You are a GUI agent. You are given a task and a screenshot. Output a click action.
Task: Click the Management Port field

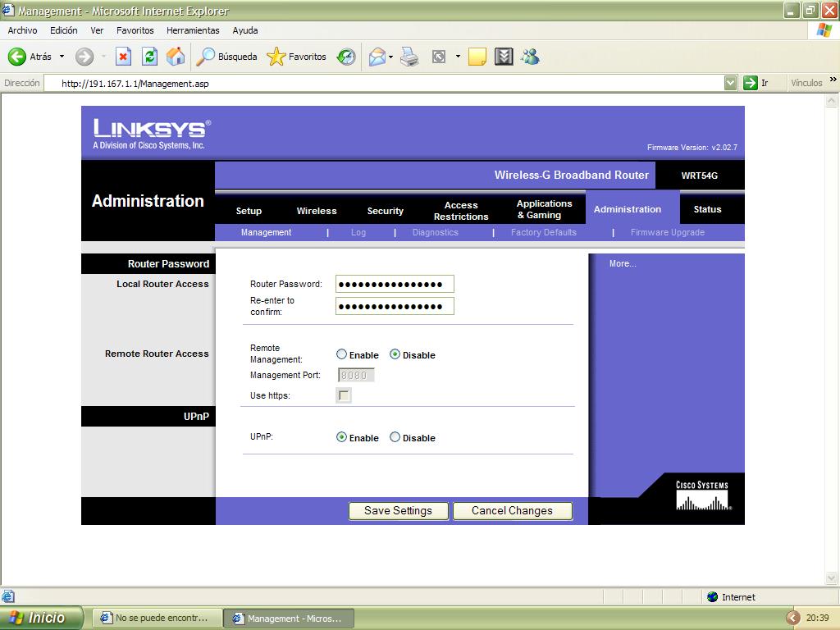pos(356,376)
